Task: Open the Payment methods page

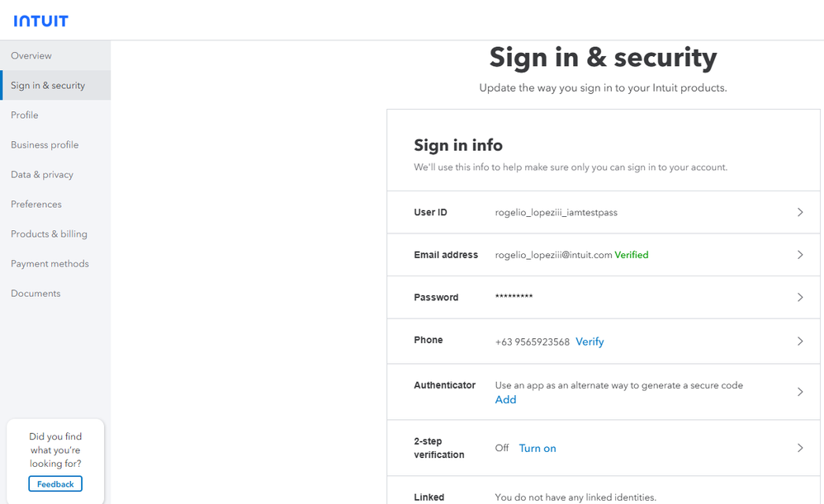Action: (50, 263)
